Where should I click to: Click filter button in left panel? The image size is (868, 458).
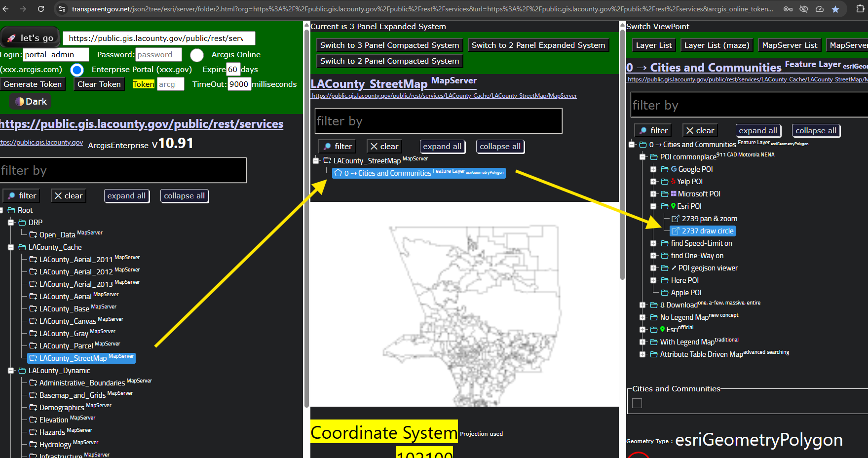(x=21, y=196)
